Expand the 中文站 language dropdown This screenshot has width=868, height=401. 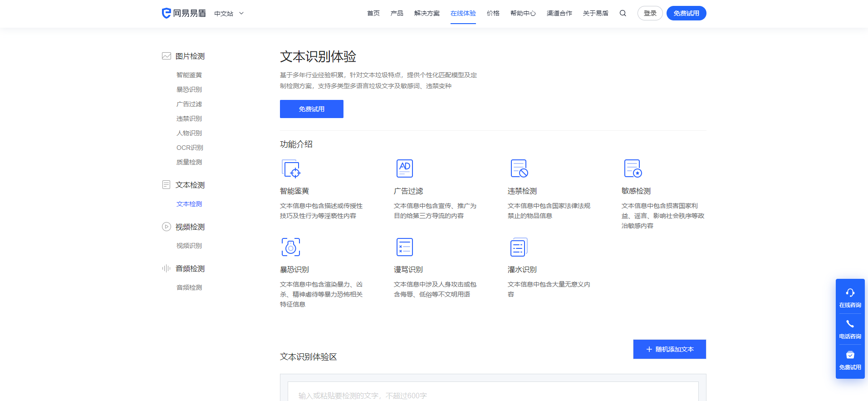coord(229,14)
